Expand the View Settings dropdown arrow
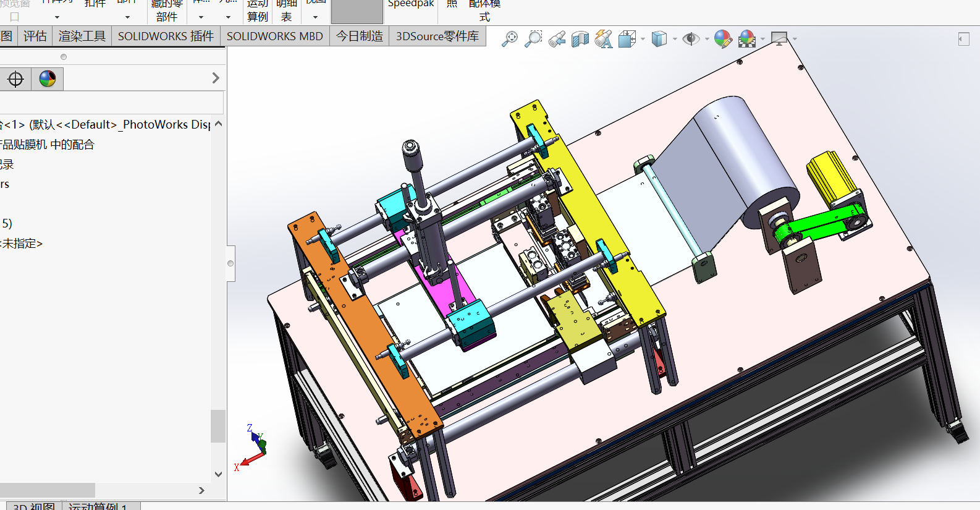Screen dimensions: 980x510 coord(795,39)
